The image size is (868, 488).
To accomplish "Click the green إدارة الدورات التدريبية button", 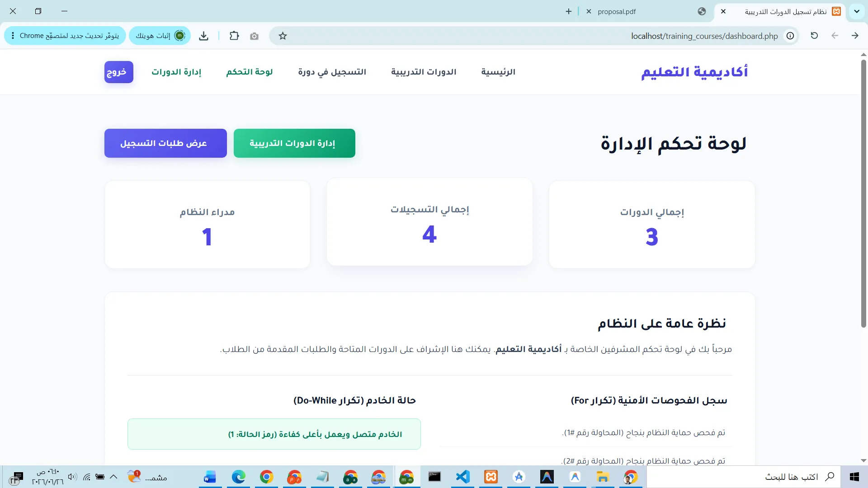I will click(294, 143).
